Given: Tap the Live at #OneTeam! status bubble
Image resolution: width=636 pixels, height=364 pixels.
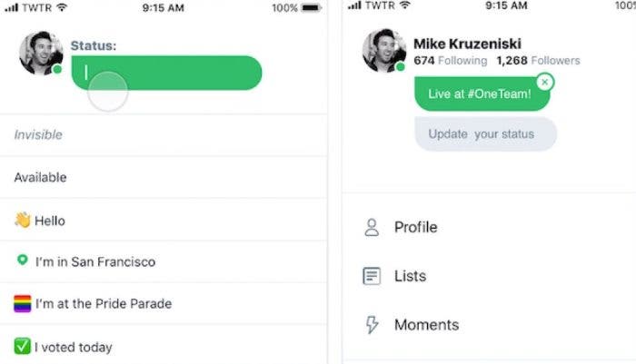Looking at the screenshot, I should click(477, 94).
